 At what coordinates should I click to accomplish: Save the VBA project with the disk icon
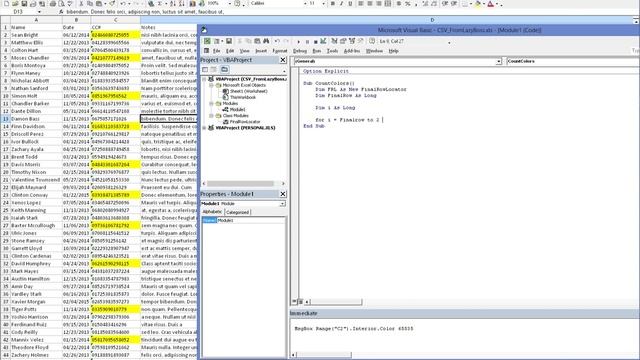point(229,41)
